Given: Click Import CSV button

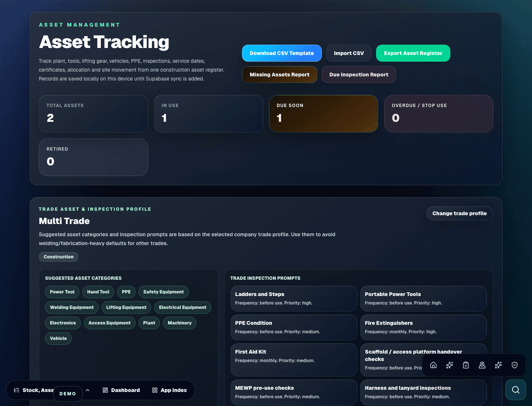Looking at the screenshot, I should coord(349,53).
